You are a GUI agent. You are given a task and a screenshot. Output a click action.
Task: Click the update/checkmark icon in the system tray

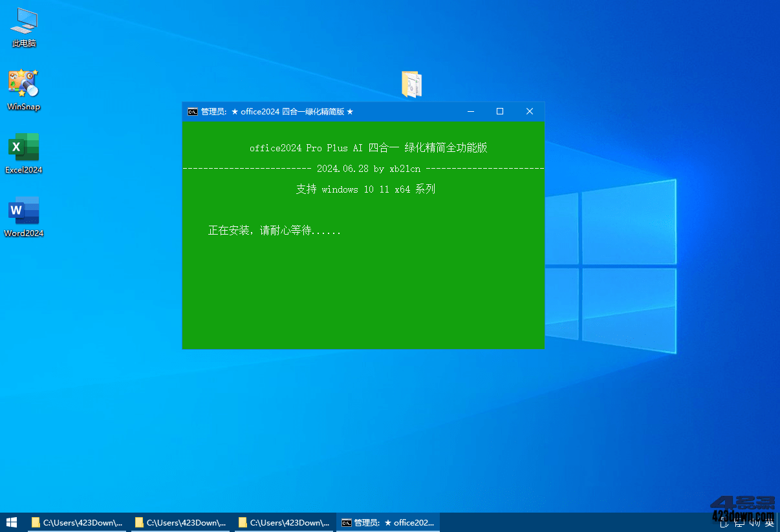[724, 522]
